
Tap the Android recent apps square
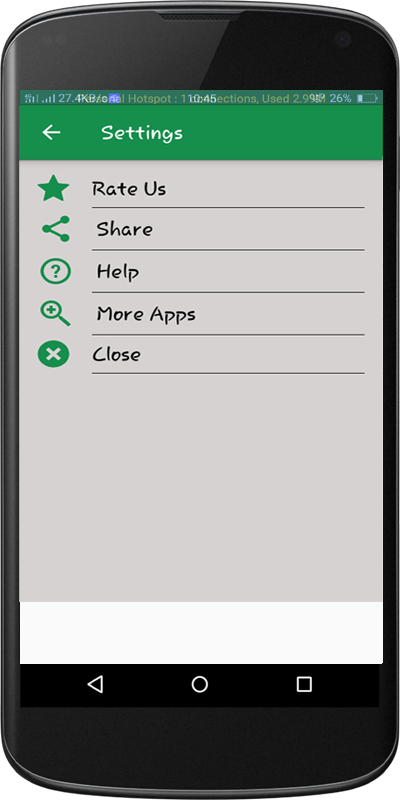pyautogui.click(x=304, y=684)
